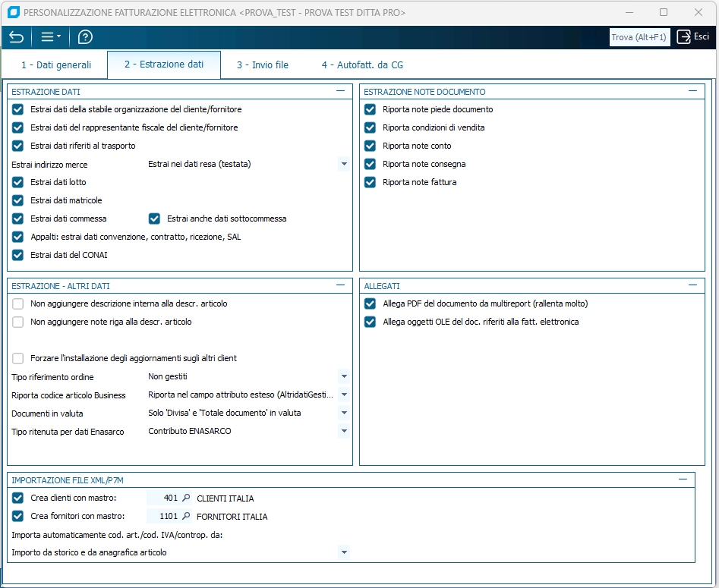Uncheck Estrai dati commessa
The image size is (719, 588).
18,219
